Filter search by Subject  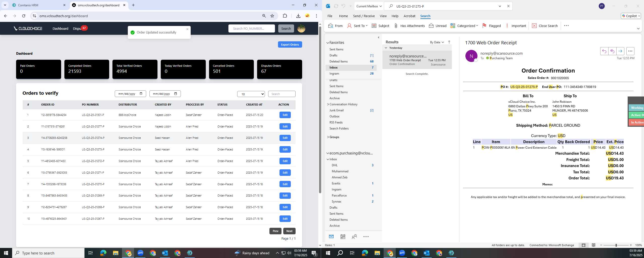pyautogui.click(x=380, y=26)
